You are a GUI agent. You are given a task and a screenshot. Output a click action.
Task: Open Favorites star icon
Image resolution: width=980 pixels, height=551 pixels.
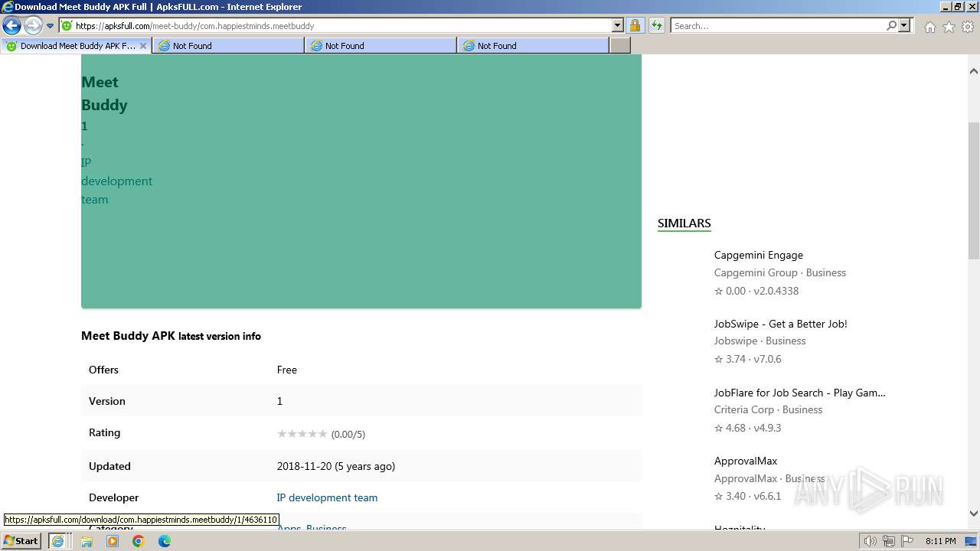coord(949,27)
